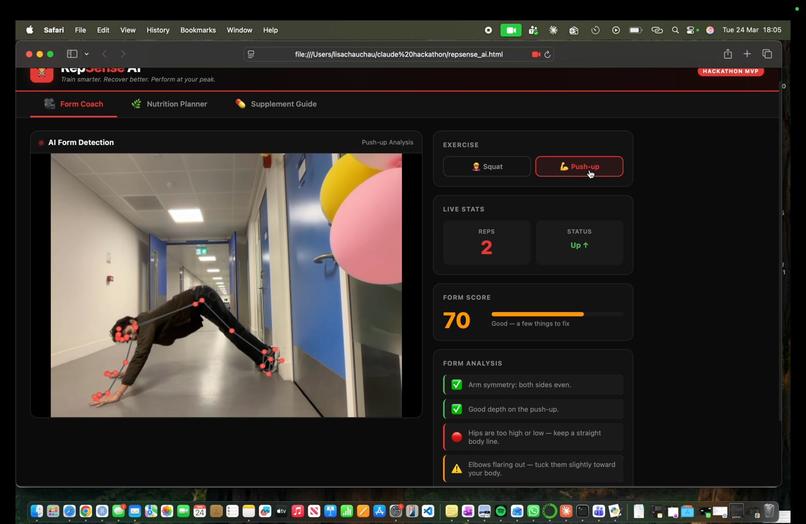The image size is (806, 524).
Task: Click the Form Score value 70
Action: click(456, 320)
